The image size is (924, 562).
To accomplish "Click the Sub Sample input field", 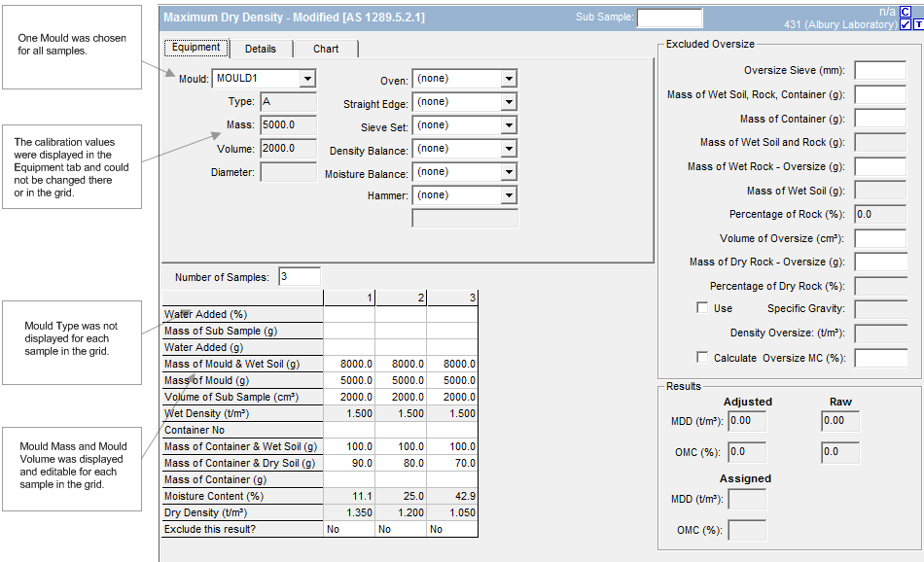I will pyautogui.click(x=669, y=18).
